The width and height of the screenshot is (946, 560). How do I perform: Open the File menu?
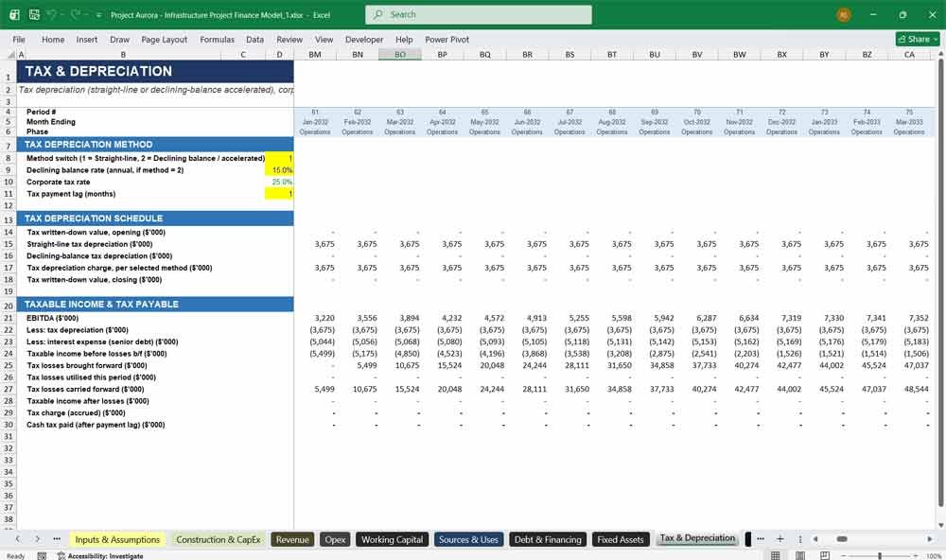coord(19,39)
